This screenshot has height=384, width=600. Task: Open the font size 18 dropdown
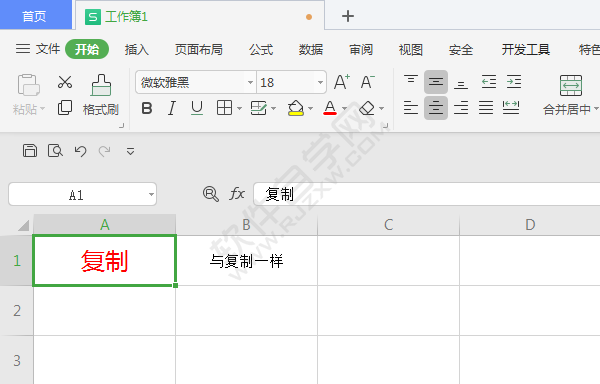point(320,82)
